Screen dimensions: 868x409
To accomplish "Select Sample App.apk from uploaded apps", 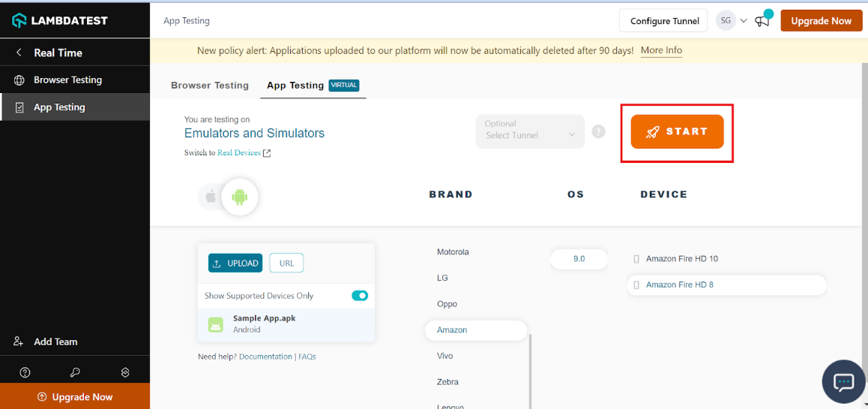I will pyautogui.click(x=286, y=325).
